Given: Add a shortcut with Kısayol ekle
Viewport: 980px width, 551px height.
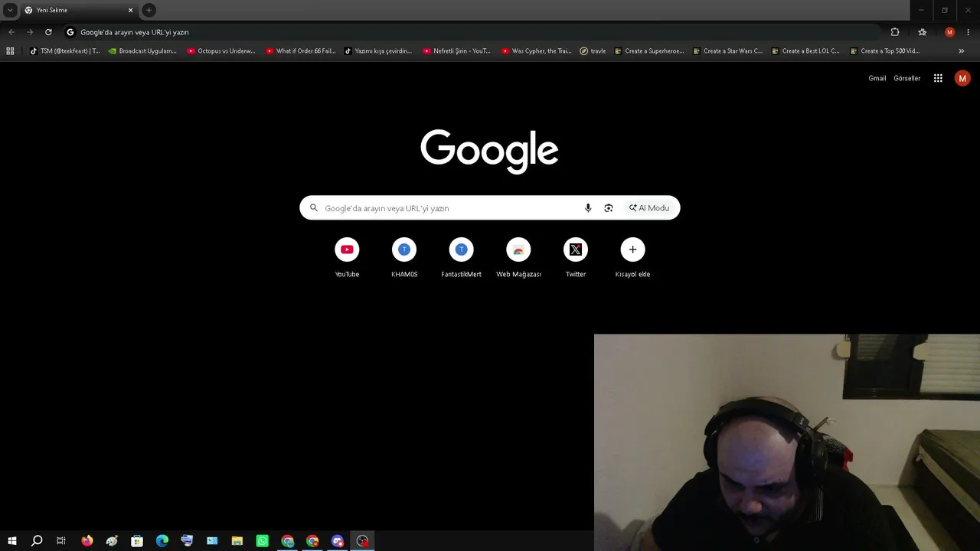Looking at the screenshot, I should [632, 257].
